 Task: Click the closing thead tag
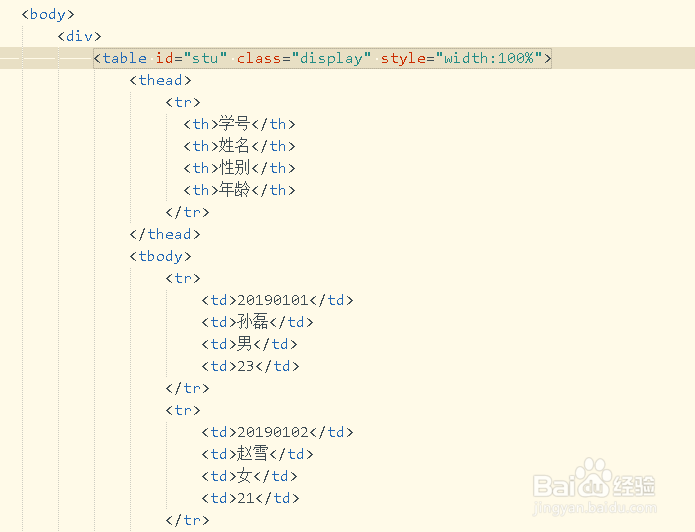(x=165, y=234)
